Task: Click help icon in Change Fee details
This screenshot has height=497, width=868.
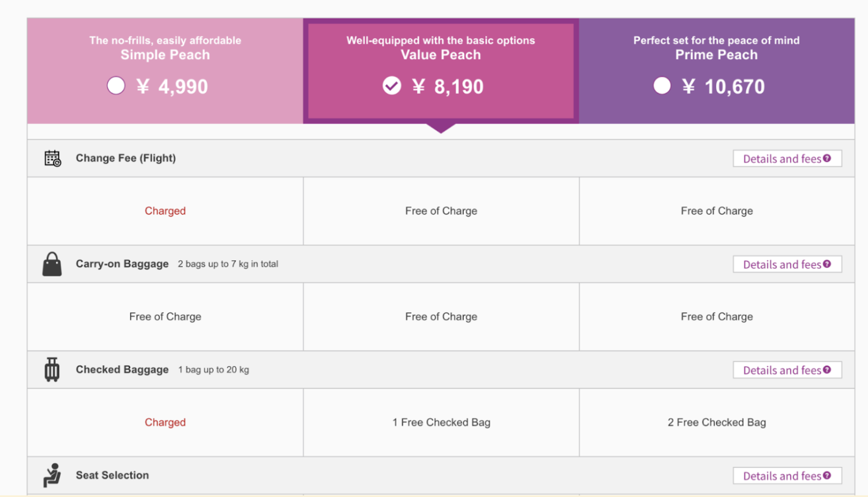Action: click(827, 158)
